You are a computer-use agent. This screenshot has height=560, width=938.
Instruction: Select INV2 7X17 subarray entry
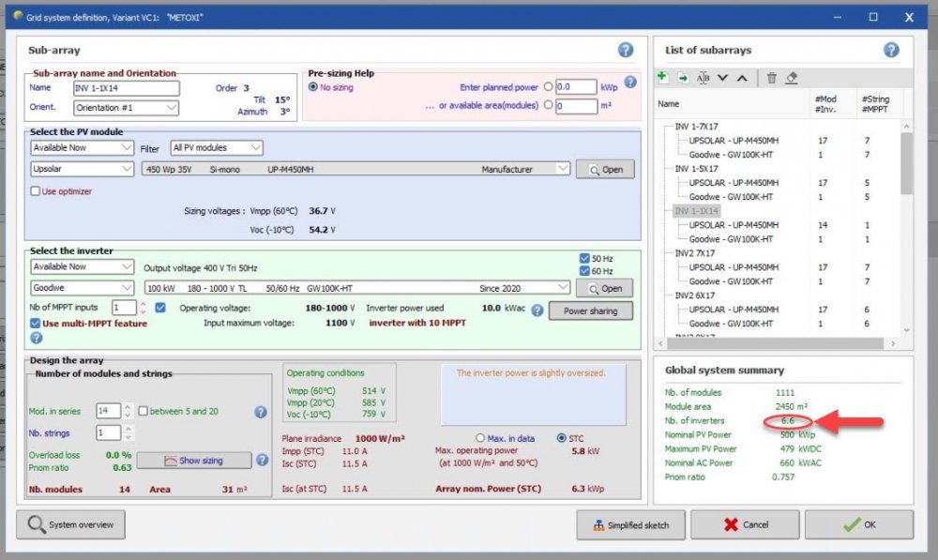[697, 253]
